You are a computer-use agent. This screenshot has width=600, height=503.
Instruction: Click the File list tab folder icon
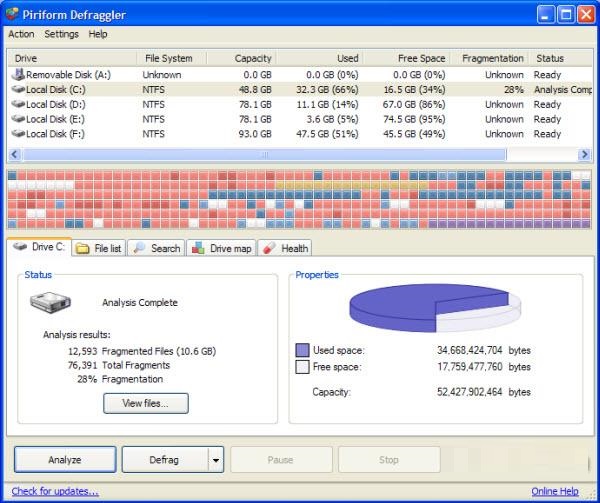[82, 248]
